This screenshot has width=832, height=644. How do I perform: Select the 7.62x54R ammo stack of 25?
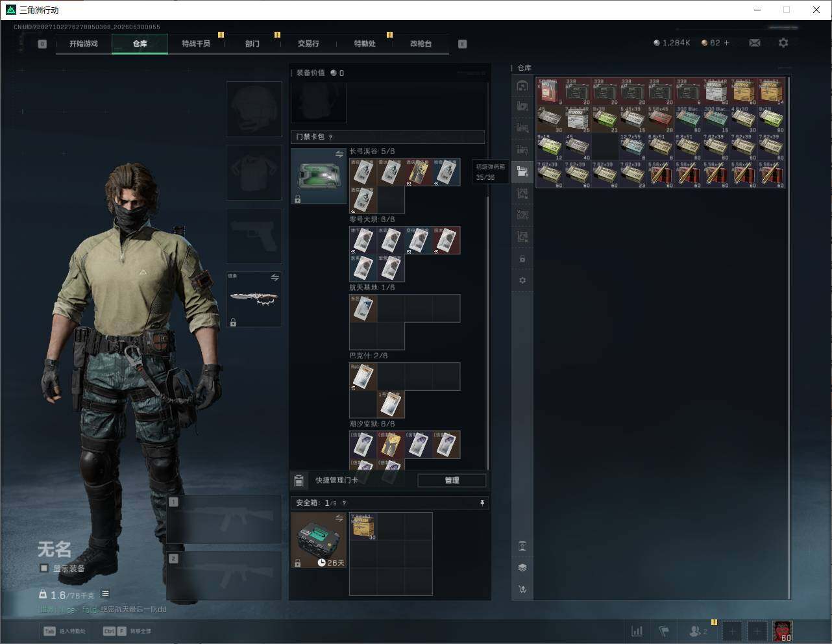point(578,119)
